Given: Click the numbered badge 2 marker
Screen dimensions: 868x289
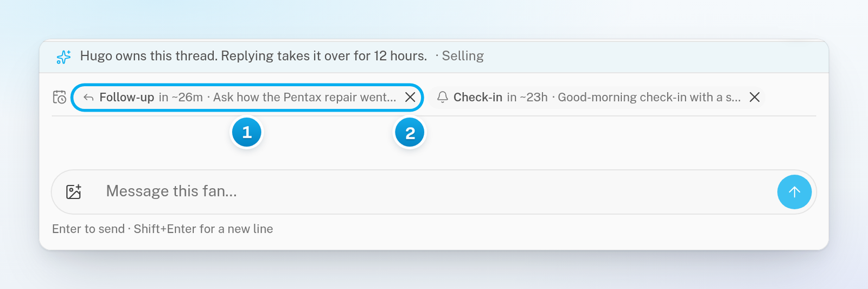Looking at the screenshot, I should [410, 133].
